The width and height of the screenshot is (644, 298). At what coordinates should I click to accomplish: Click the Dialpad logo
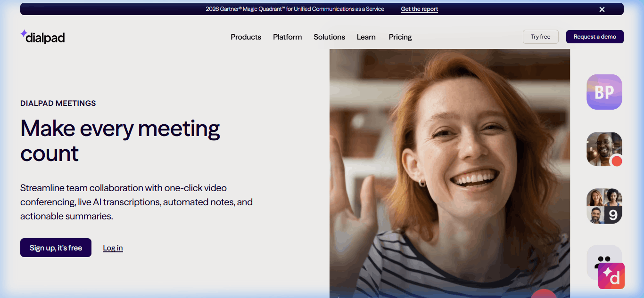[x=42, y=37]
